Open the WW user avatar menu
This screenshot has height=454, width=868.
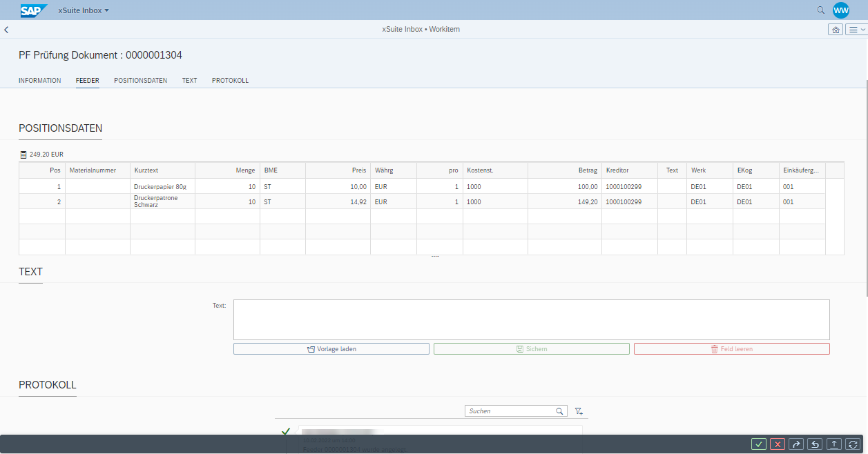841,10
